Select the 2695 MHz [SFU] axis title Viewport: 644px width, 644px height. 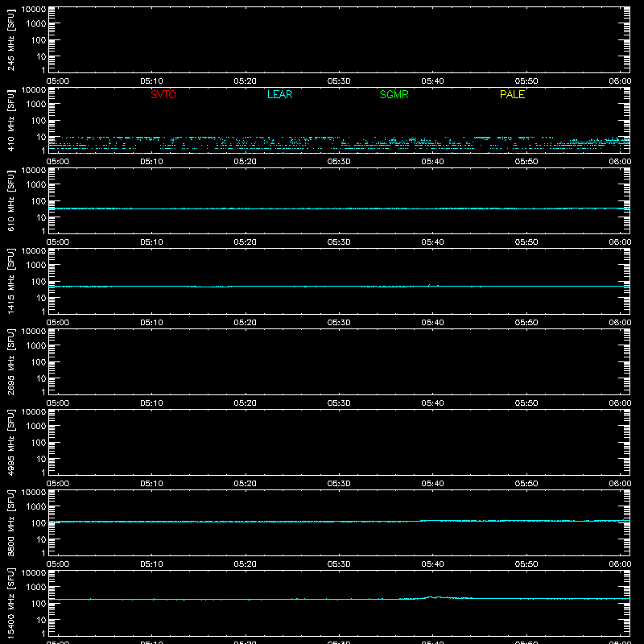pos(10,361)
